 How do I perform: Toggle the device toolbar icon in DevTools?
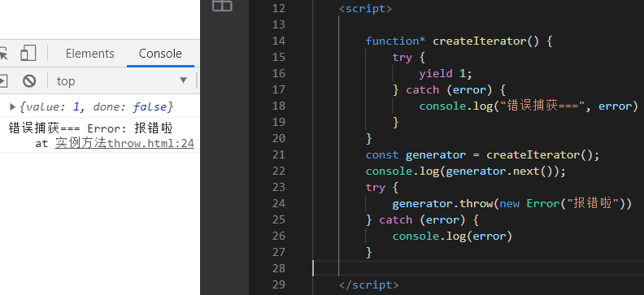(x=28, y=54)
